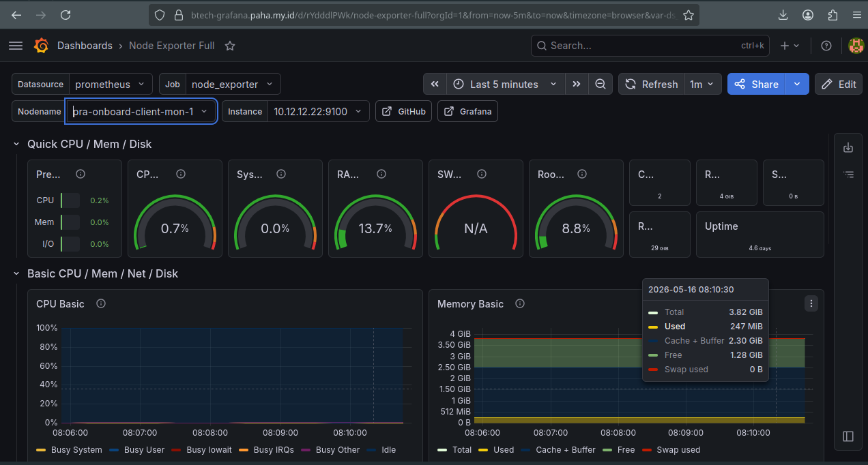The height and width of the screenshot is (465, 868).
Task: Open Memory Basic panel three-dot menu
Action: click(811, 303)
